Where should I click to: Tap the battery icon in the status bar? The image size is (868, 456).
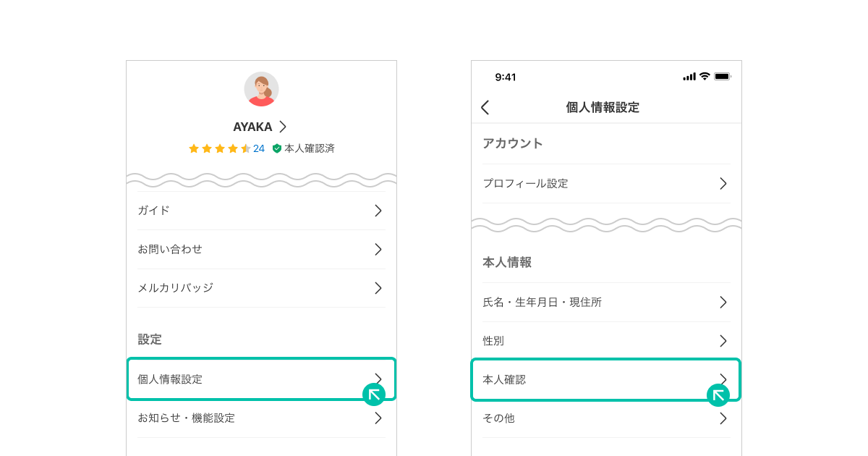pos(723,76)
